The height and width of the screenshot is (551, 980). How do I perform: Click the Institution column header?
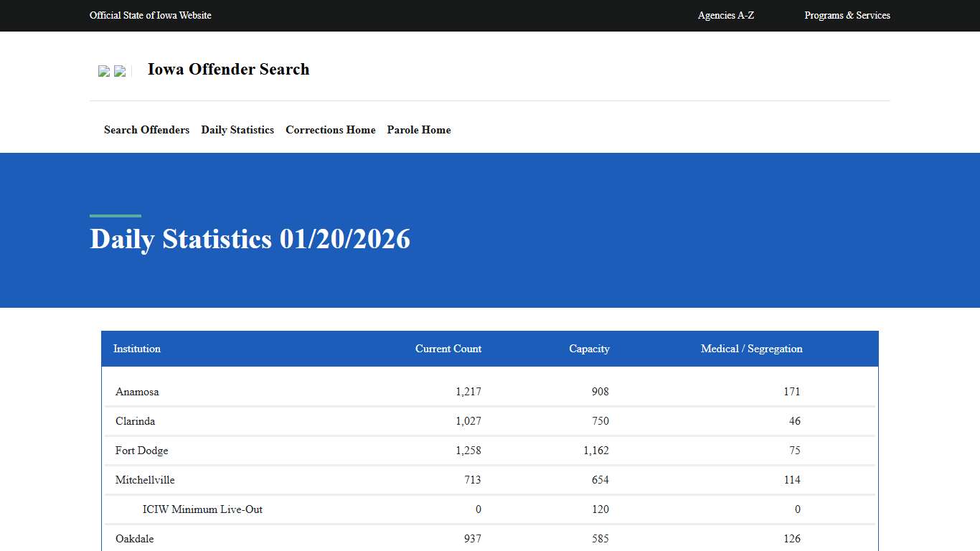click(137, 349)
